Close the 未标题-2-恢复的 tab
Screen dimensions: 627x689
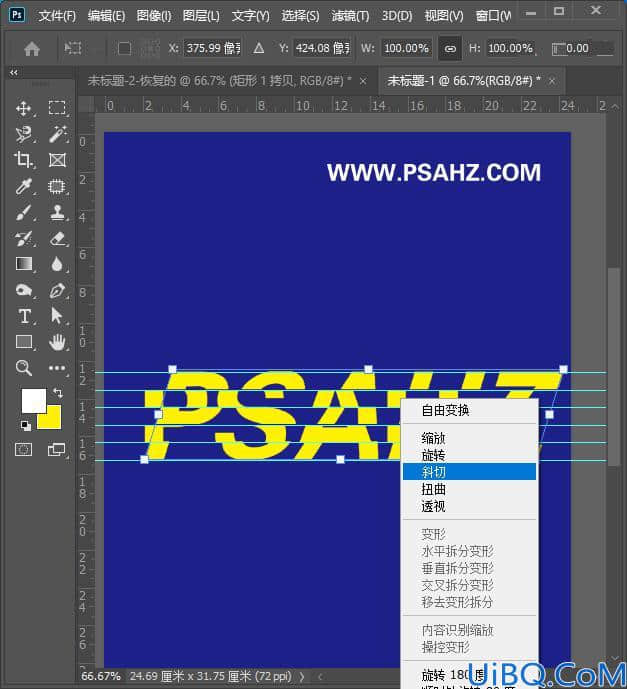click(x=363, y=81)
